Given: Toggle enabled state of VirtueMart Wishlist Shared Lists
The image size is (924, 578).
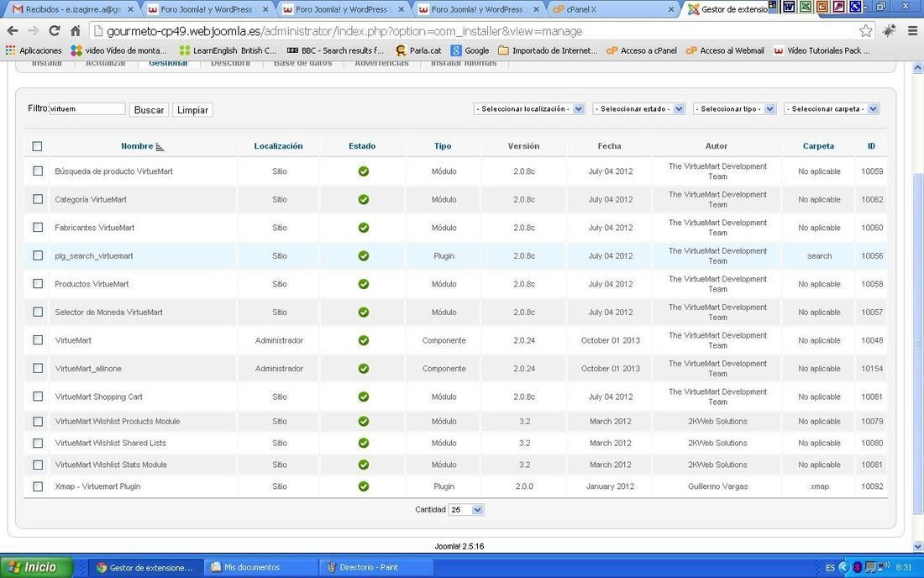Looking at the screenshot, I should click(x=363, y=443).
